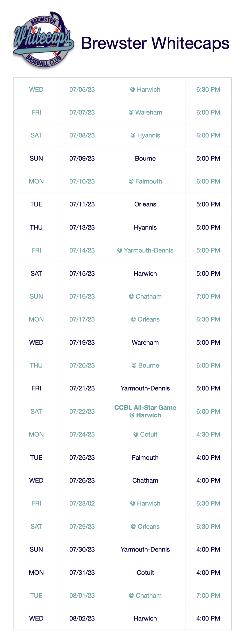The height and width of the screenshot is (644, 241).
Task: Click the Brewster Whitecaps baseball club logo
Action: [x=43, y=40]
